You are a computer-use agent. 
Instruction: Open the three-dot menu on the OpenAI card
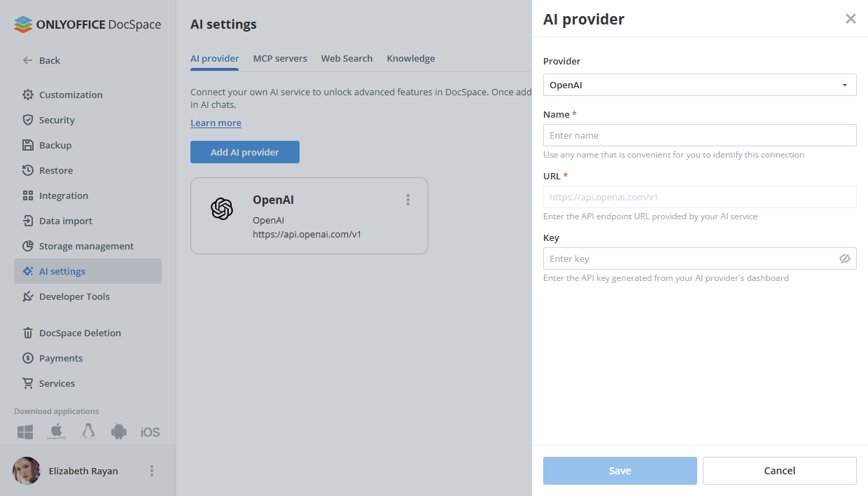[407, 199]
